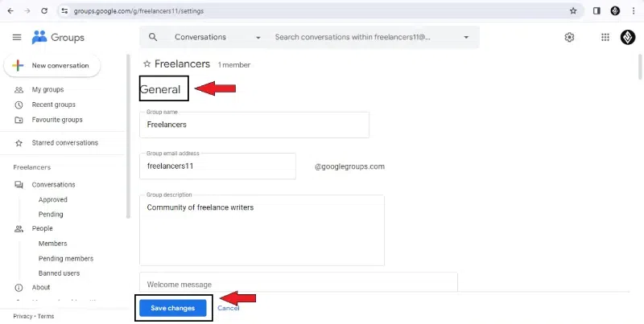
Task: Click the sidebar scrollbar
Action: click(x=128, y=136)
